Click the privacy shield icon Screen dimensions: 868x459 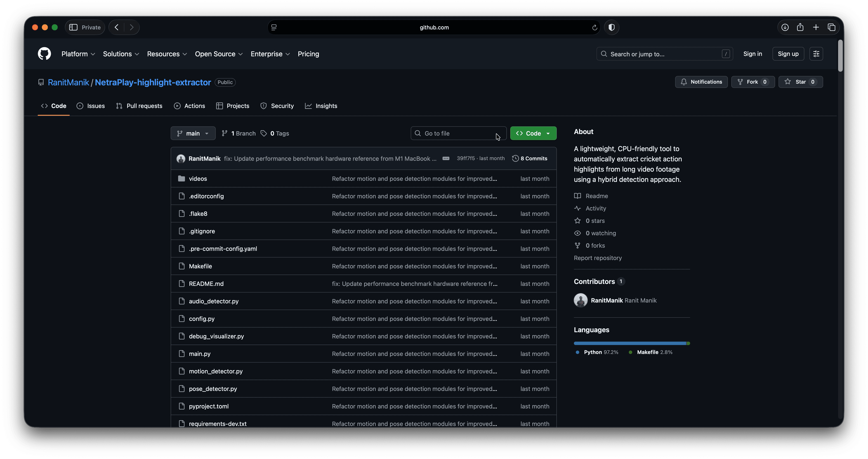[611, 27]
